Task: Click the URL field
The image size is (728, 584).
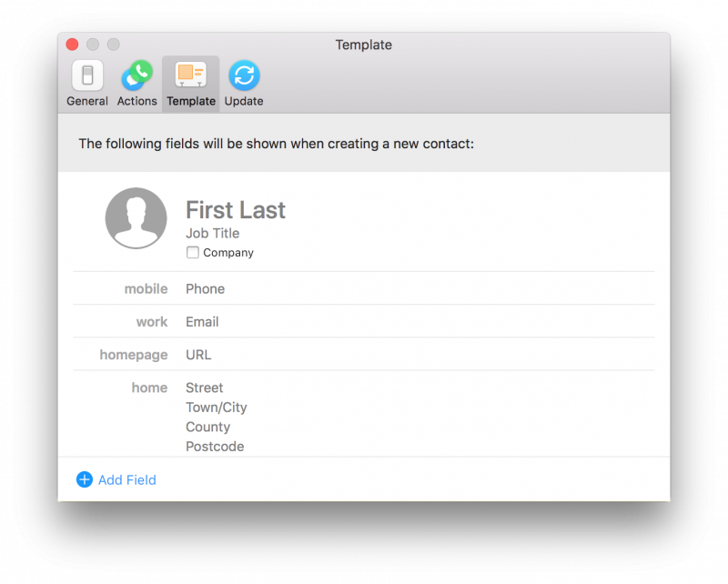Action: pyautogui.click(x=198, y=355)
